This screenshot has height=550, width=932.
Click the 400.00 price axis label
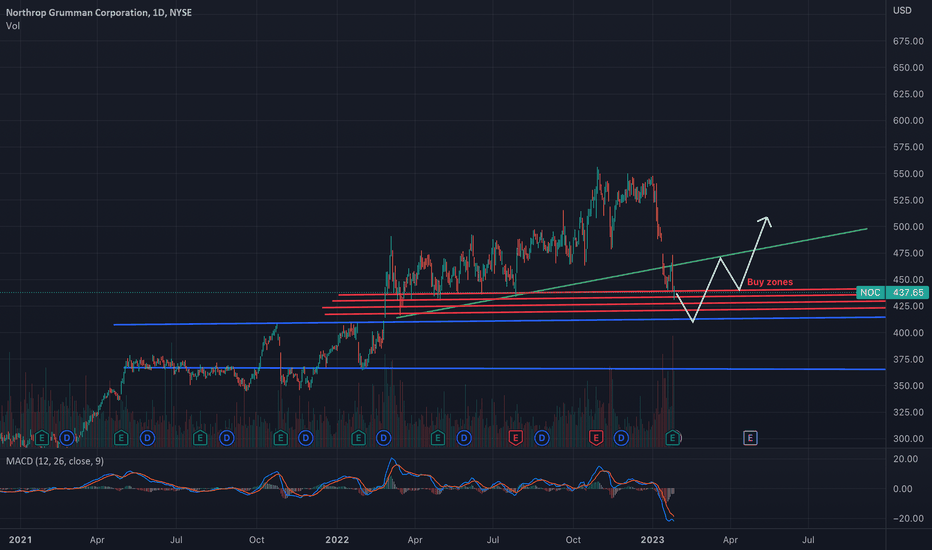point(908,332)
